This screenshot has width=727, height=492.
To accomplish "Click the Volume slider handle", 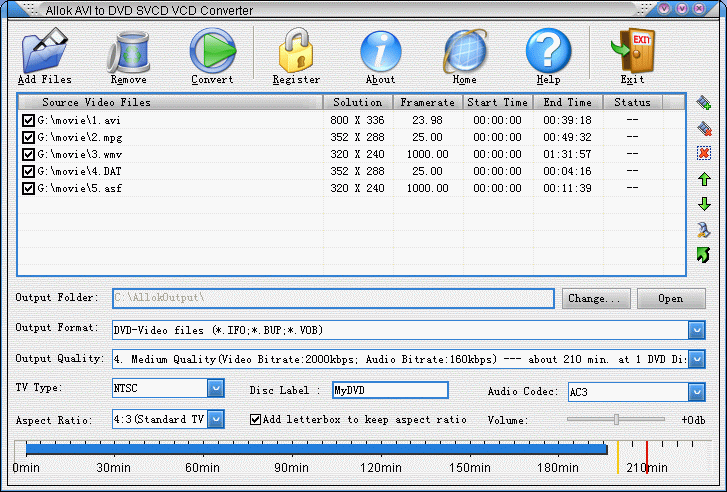I will click(616, 419).
